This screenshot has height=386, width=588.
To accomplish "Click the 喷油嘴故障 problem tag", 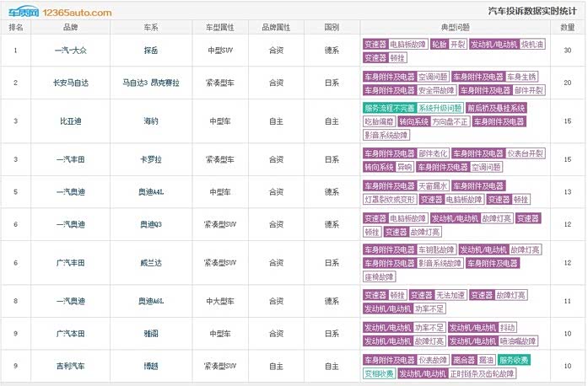I will (x=516, y=340).
